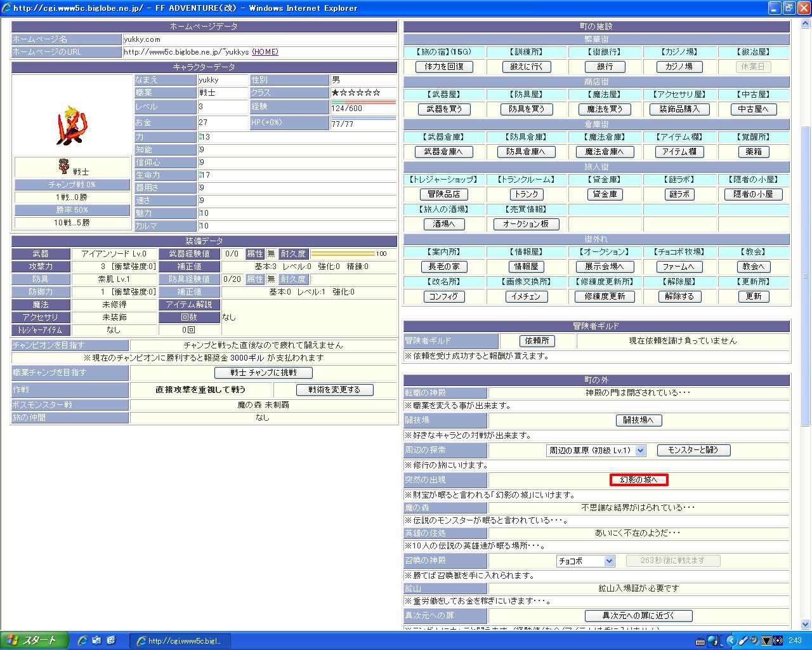The height and width of the screenshot is (650, 812).
Task: Click 魔法を買う magic shop button
Action: point(605,109)
